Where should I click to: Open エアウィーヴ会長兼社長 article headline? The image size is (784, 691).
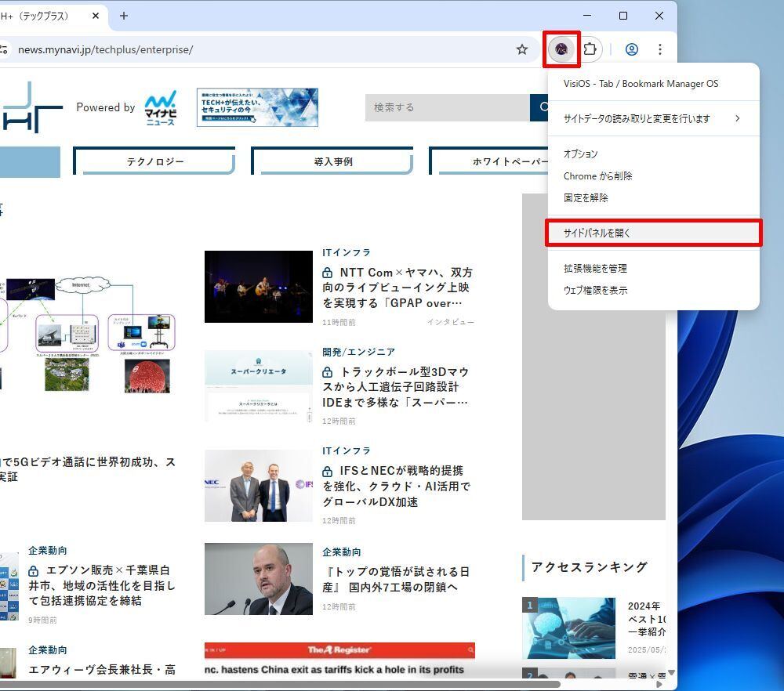point(101,670)
